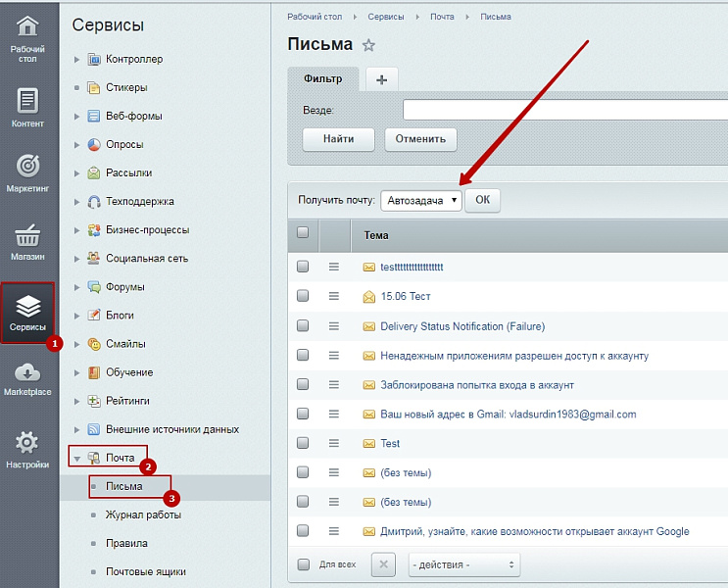Enable the 'Для всех' checkbox
Image resolution: width=728 pixels, height=588 pixels.
pos(303,564)
